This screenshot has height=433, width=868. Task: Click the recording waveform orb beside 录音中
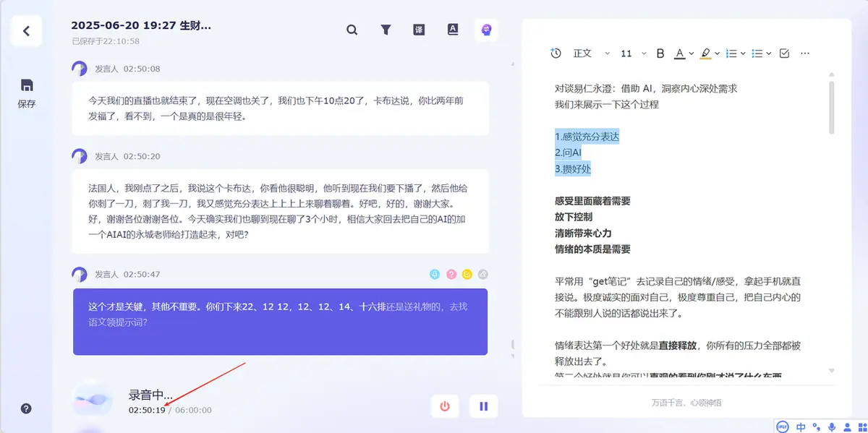tap(94, 399)
